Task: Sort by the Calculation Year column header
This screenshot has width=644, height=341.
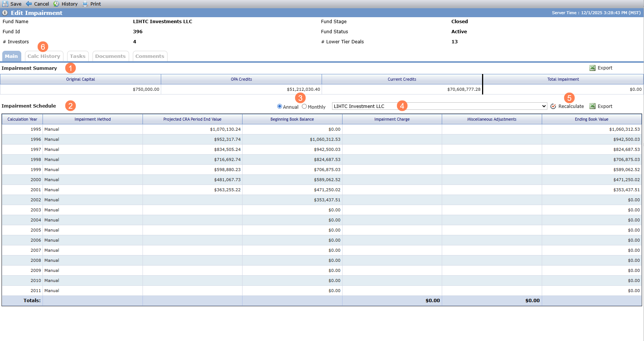Action: [22, 119]
